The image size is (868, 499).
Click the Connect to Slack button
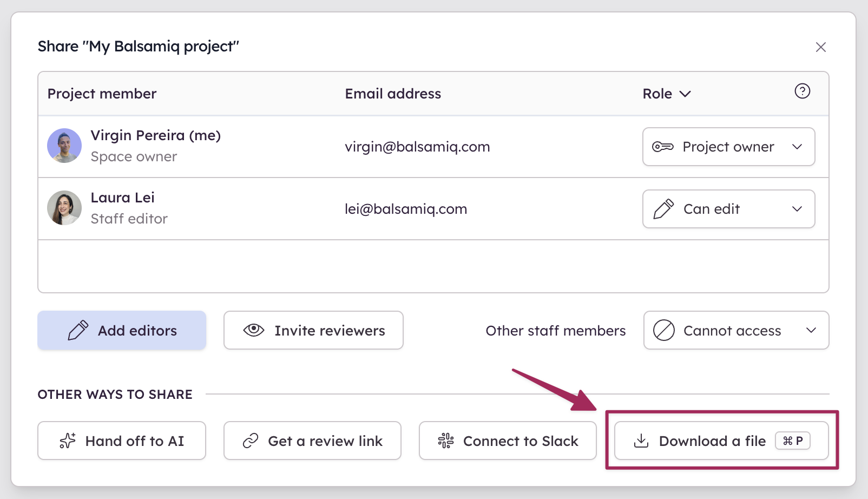point(508,441)
